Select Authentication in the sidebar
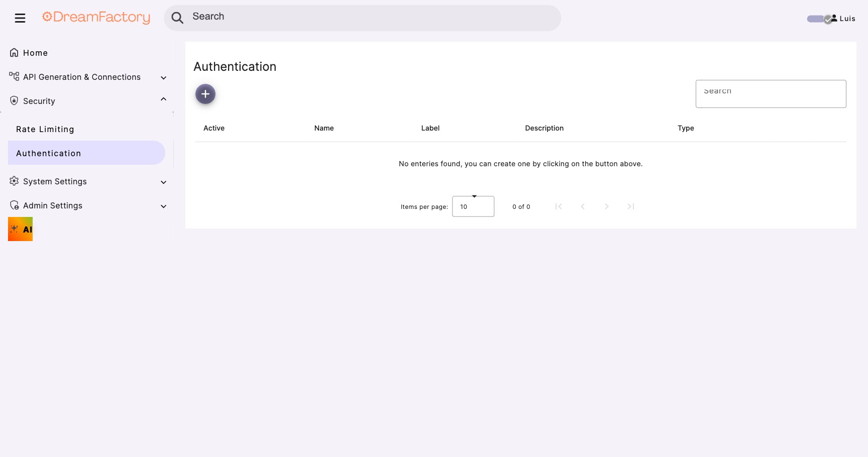The image size is (868, 457). pyautogui.click(x=48, y=153)
